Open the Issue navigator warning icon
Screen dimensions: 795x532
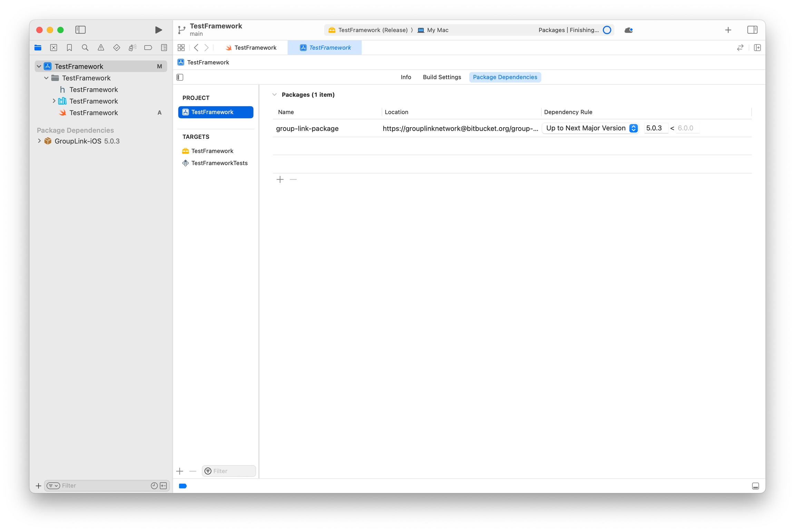tap(101, 48)
